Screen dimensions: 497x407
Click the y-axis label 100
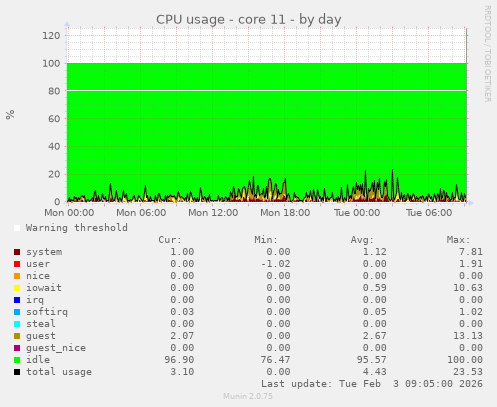[x=51, y=63]
